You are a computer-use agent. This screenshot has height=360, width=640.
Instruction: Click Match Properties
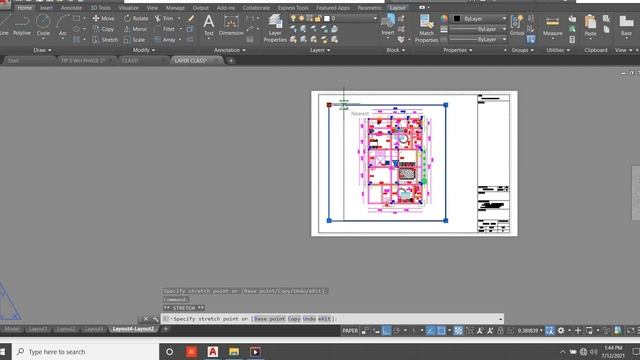(426, 28)
